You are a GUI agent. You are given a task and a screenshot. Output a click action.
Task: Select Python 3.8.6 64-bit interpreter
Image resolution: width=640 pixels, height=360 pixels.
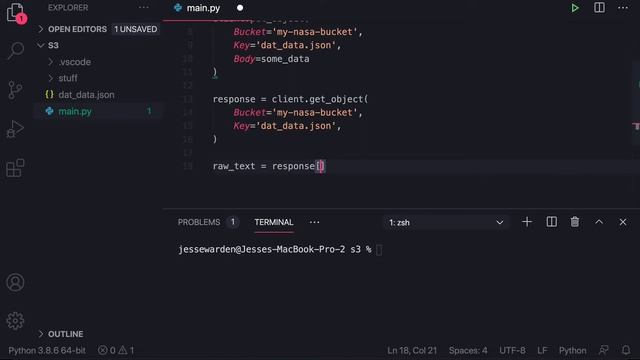click(x=47, y=350)
